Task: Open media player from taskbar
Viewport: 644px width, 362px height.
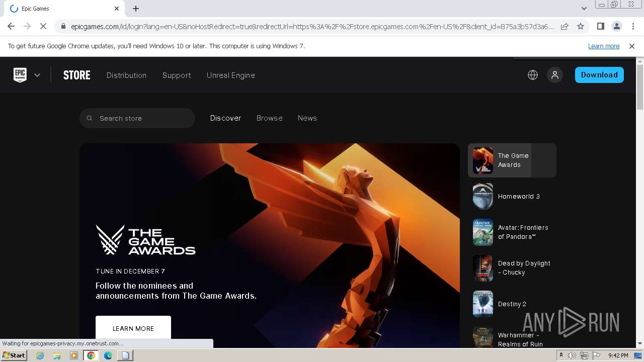Action: 74,355
